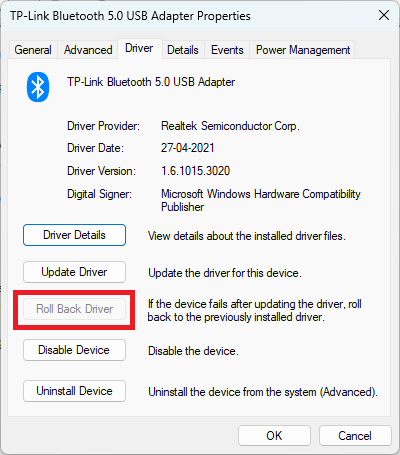This screenshot has width=400, height=455.
Task: Close the adapter Properties dialog
Action: [x=384, y=15]
